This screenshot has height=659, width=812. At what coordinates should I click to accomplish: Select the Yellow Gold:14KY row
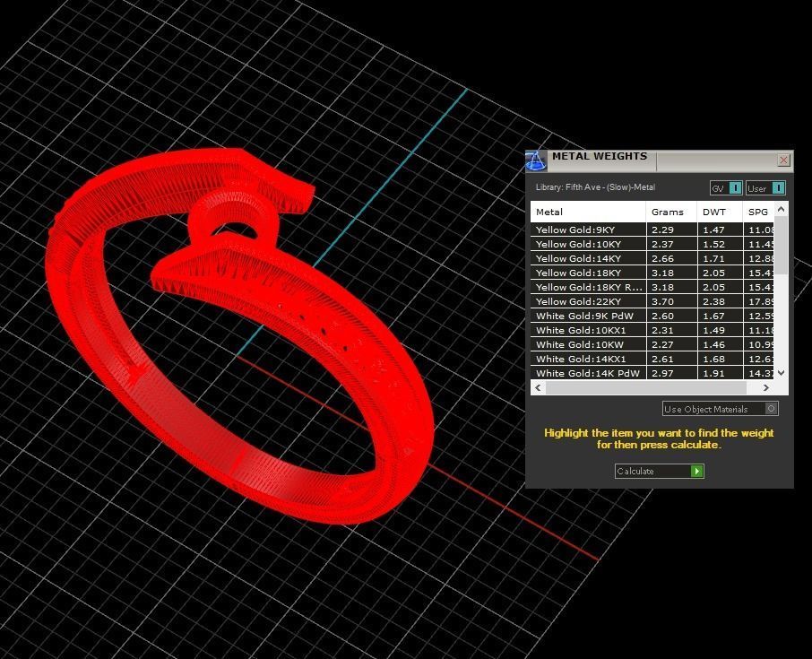point(652,258)
